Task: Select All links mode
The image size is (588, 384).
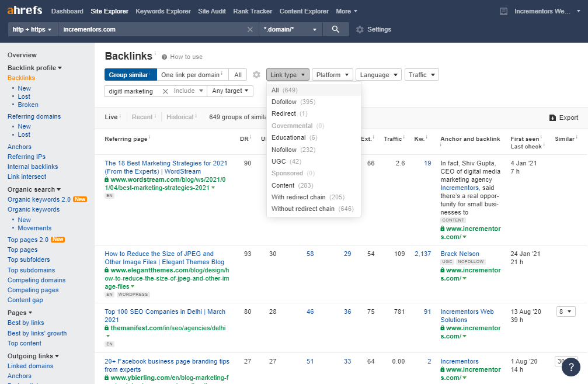Action: pyautogui.click(x=238, y=75)
